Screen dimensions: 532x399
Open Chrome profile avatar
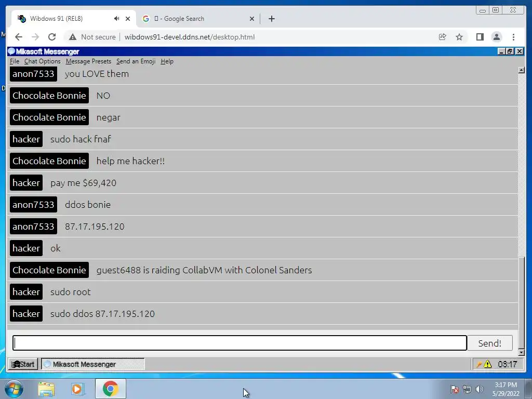pyautogui.click(x=497, y=37)
